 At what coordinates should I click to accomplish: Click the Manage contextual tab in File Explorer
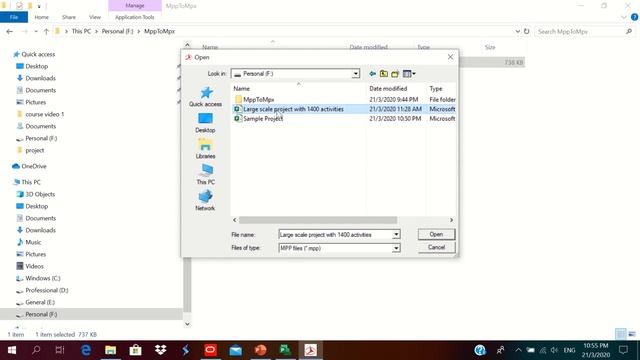tap(135, 6)
